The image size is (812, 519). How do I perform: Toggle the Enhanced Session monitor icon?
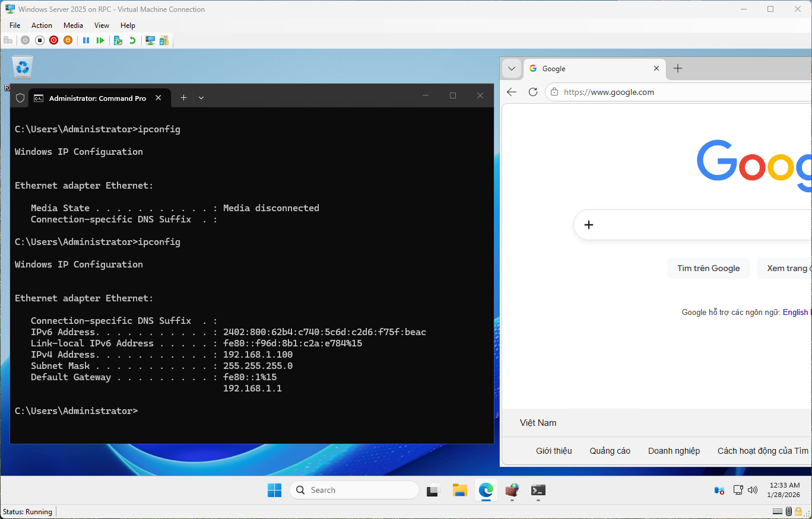(150, 40)
